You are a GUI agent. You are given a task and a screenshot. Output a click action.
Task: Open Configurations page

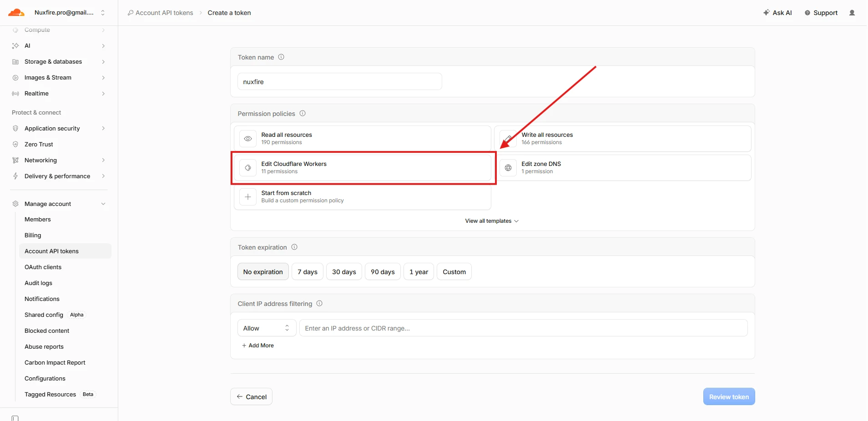(65, 379)
